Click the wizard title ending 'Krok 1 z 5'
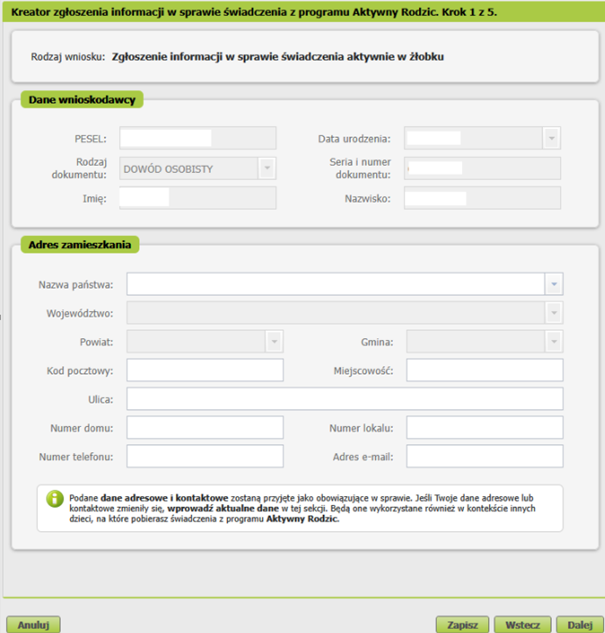Image resolution: width=605 pixels, height=633 pixels. 254,12
